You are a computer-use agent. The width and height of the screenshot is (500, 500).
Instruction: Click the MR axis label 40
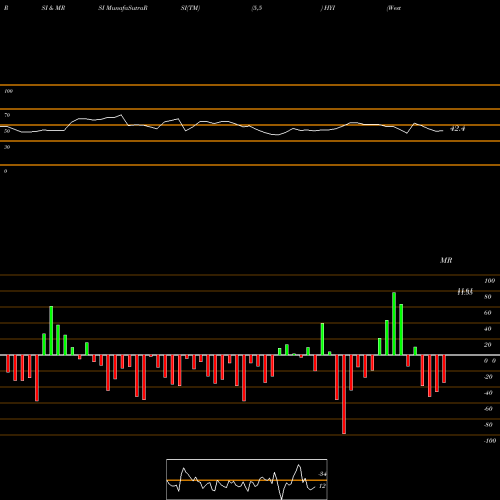(488, 329)
